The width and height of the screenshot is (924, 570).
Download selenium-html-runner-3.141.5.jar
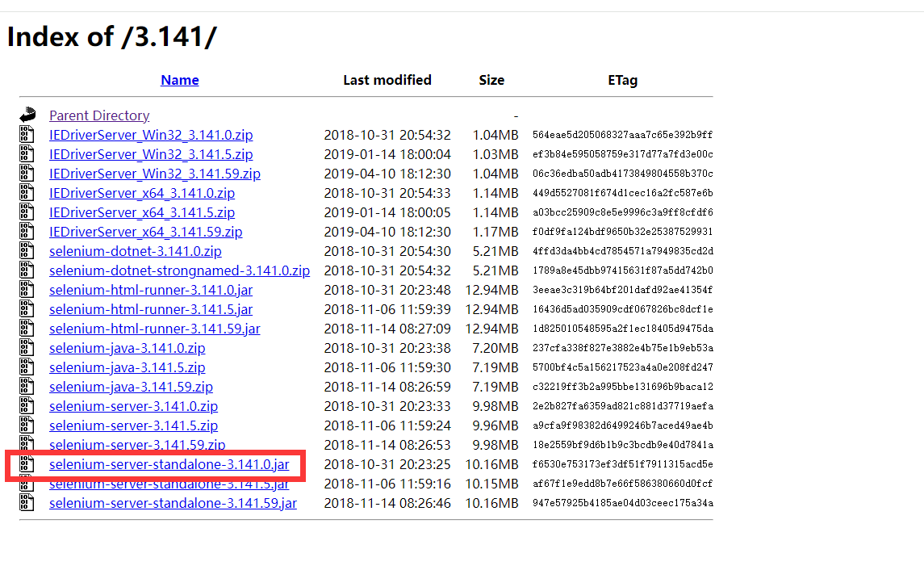point(151,310)
